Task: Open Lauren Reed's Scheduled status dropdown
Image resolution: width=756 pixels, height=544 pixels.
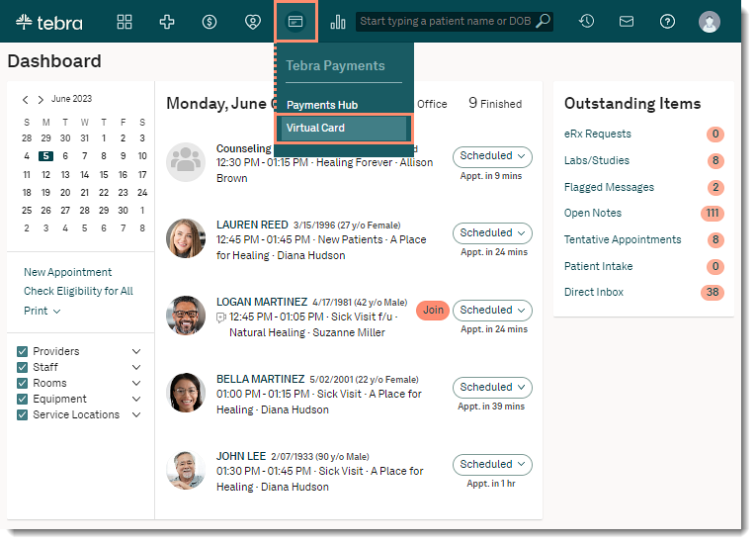Action: point(492,233)
